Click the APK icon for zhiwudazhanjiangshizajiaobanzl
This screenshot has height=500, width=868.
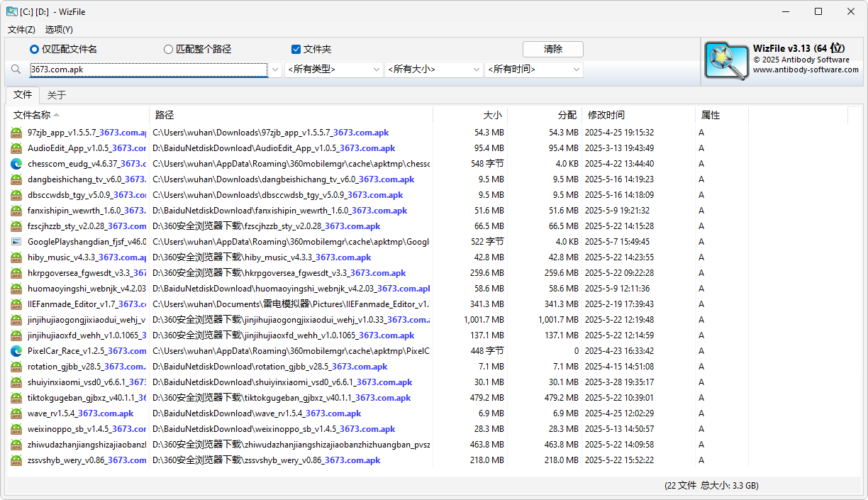click(x=16, y=445)
